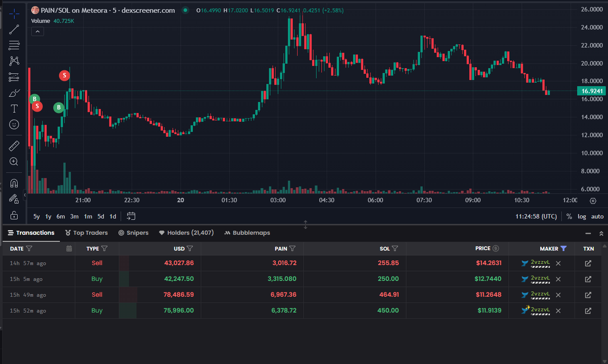Open the chart settings gear
The height and width of the screenshot is (364, 608).
click(x=593, y=201)
